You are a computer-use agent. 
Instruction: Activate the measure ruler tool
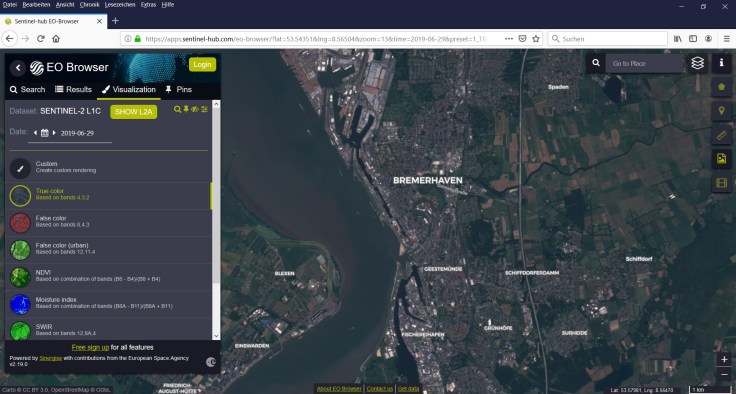point(721,135)
